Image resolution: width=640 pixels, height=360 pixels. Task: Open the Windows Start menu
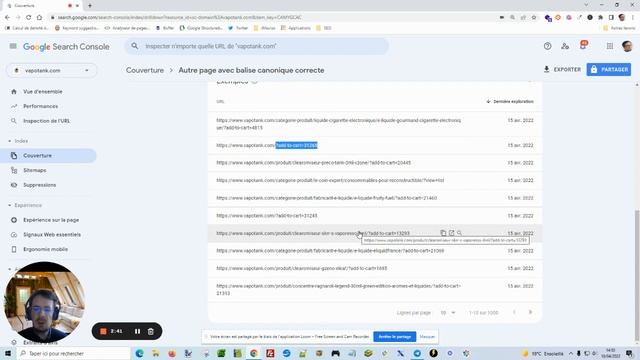point(8,353)
